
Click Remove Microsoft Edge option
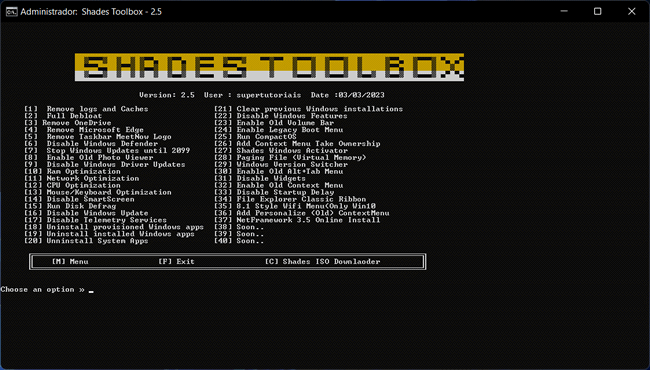click(x=84, y=130)
